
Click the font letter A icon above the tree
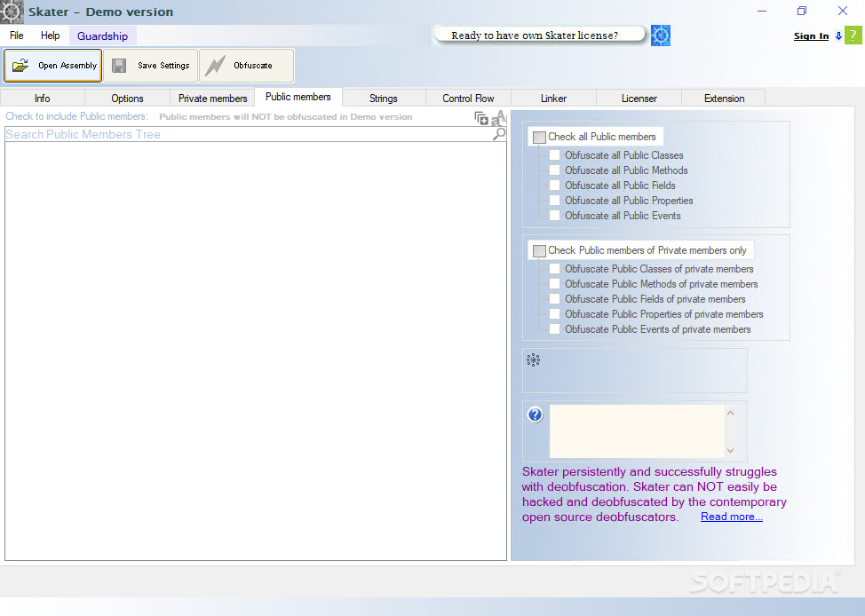point(498,118)
